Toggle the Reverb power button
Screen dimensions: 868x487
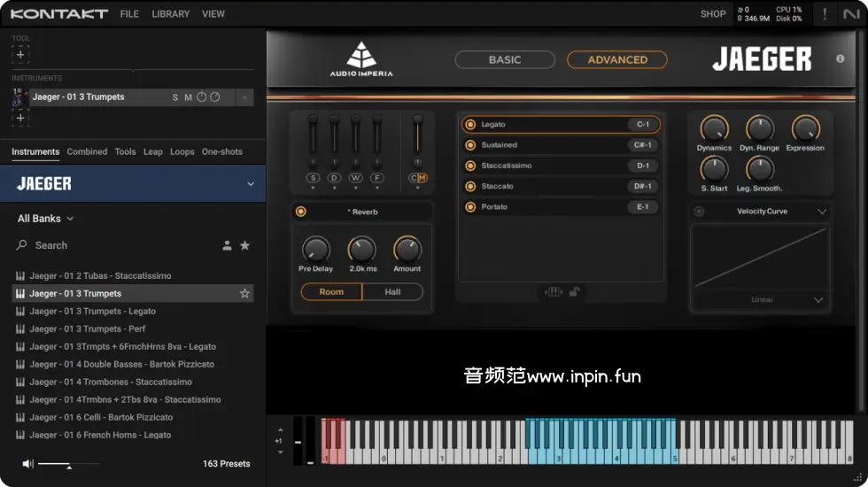300,212
